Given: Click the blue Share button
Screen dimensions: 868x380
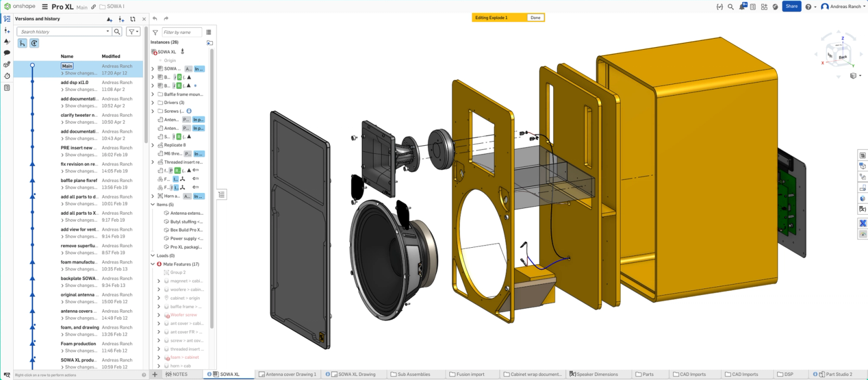Looking at the screenshot, I should [x=792, y=7].
